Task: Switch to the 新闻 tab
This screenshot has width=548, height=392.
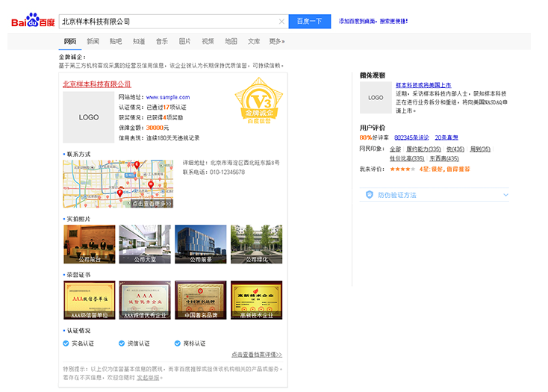Action: (93, 42)
